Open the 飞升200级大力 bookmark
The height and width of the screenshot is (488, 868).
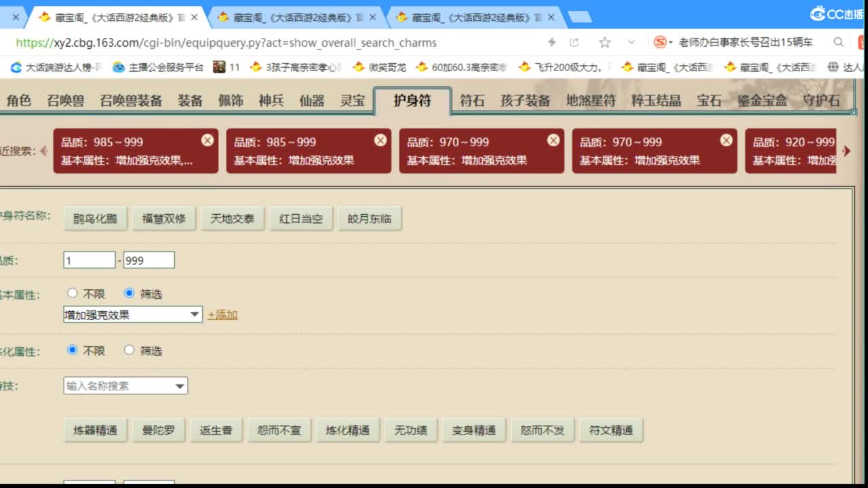point(565,67)
